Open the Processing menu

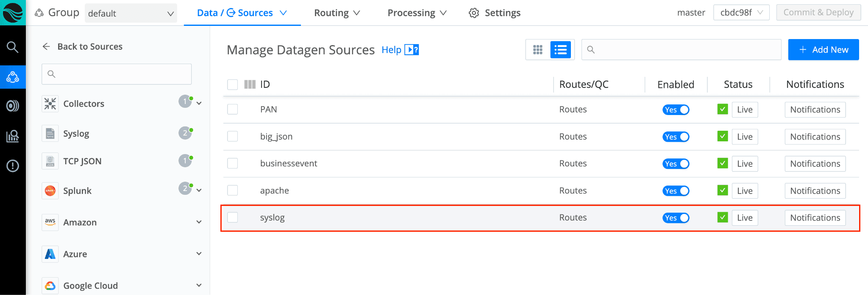click(x=417, y=13)
